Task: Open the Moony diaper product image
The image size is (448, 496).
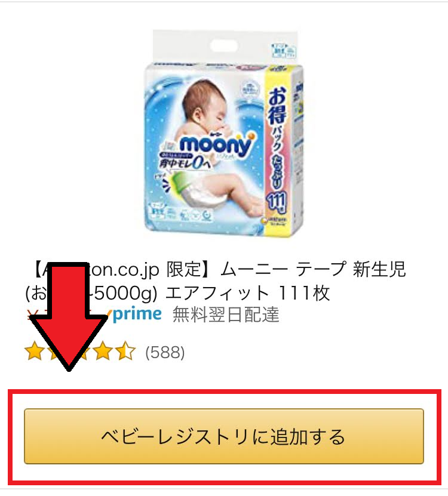Action: point(224,133)
